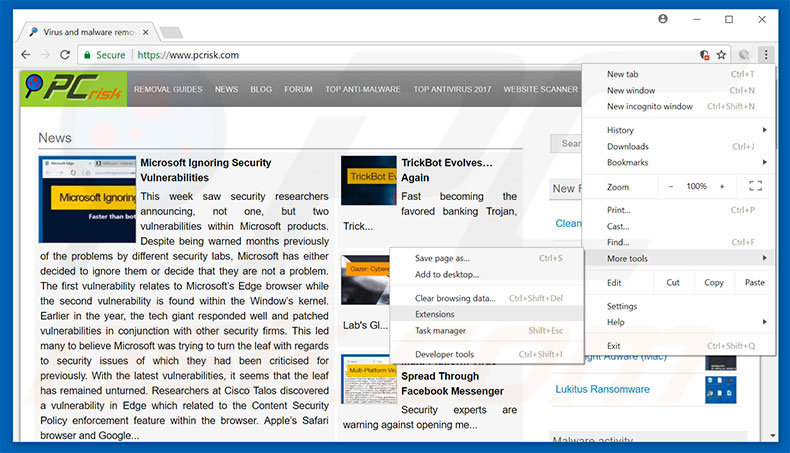Open a new tab with the tab-strip button

pos(171,33)
